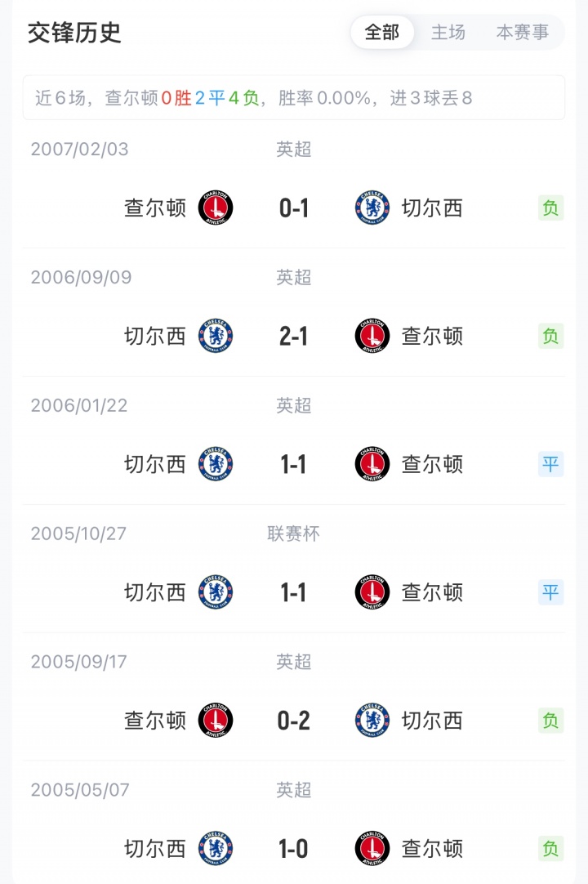Open the 0-2 score of 2005/09/17 match
Image resolution: width=588 pixels, height=884 pixels.
tap(294, 721)
